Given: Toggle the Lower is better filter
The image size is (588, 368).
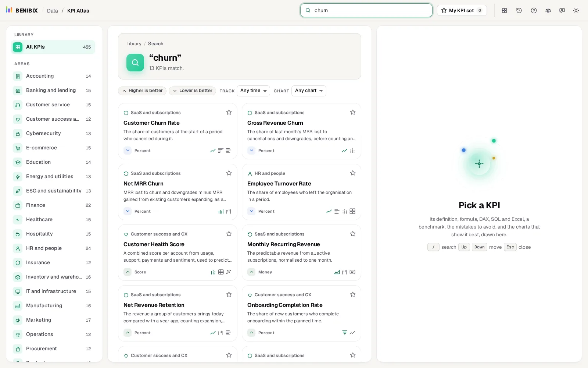Looking at the screenshot, I should tap(193, 91).
